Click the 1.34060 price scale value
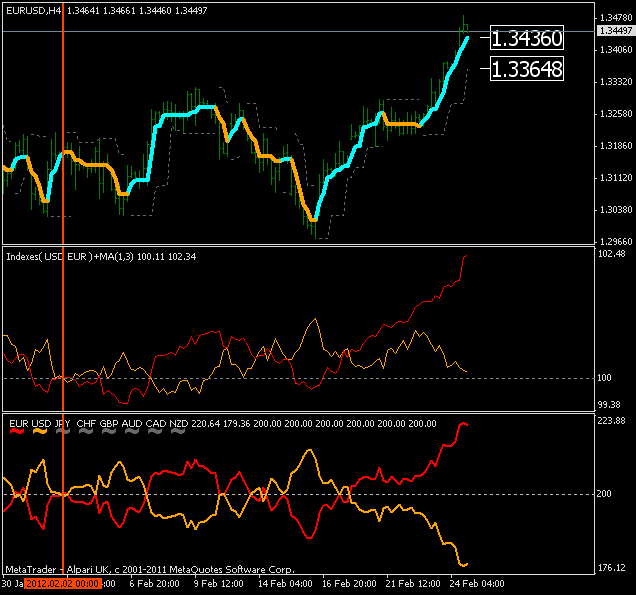Screen dimensions: 636x595 pyautogui.click(x=616, y=50)
